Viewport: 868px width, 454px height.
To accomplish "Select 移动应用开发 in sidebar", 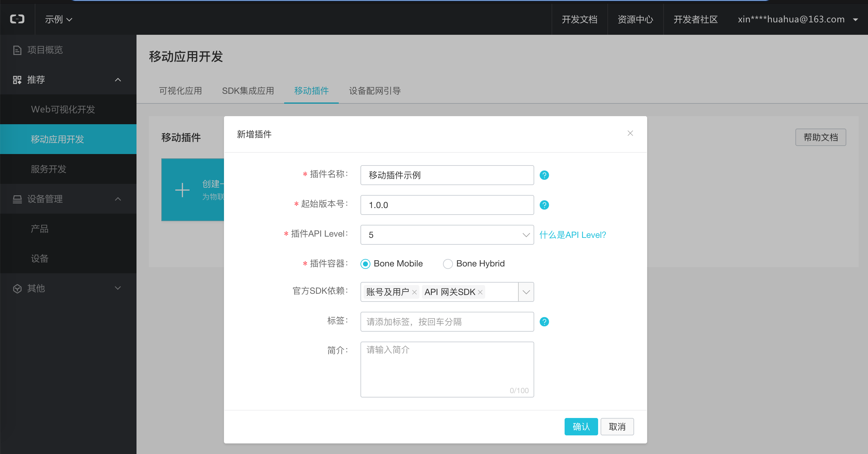I will tap(68, 139).
